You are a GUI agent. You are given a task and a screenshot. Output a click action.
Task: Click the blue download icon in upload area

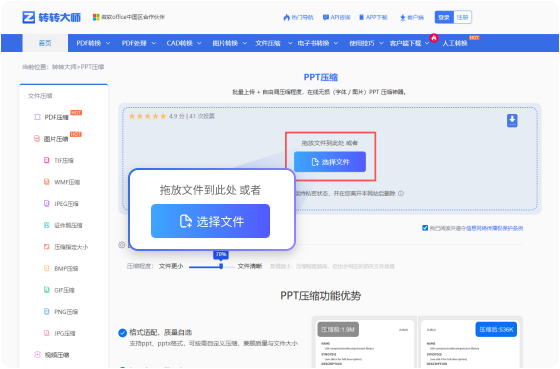coord(512,120)
